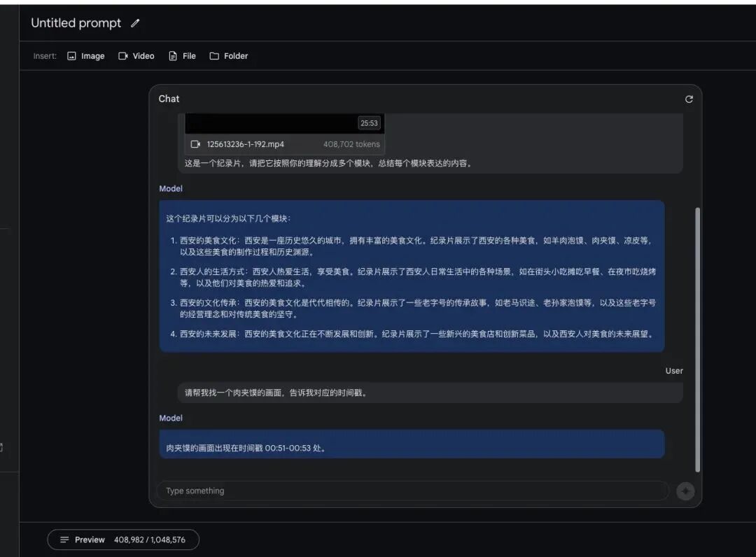Viewport: 756px width, 557px height.
Task: Click the pencil icon to rename Untitled prompt
Action: 135,23
